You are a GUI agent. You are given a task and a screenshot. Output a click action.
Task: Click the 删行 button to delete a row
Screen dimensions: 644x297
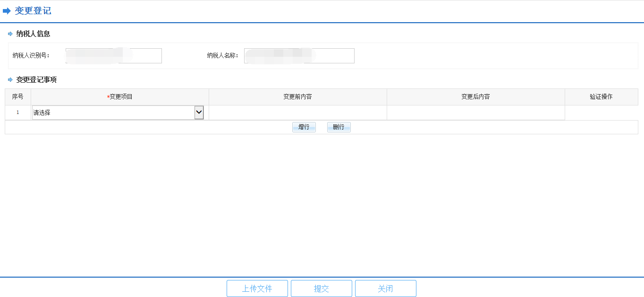tap(339, 127)
